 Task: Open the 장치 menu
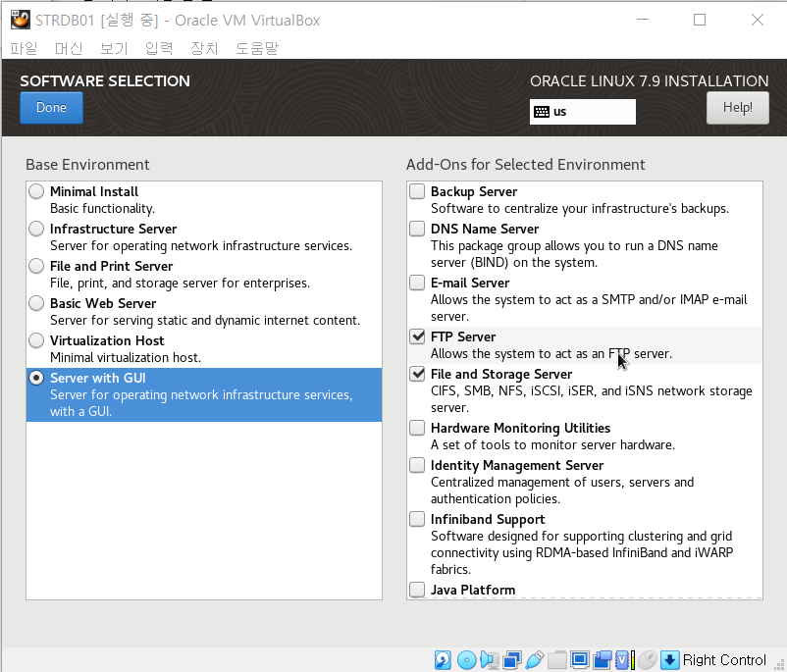tap(204, 48)
